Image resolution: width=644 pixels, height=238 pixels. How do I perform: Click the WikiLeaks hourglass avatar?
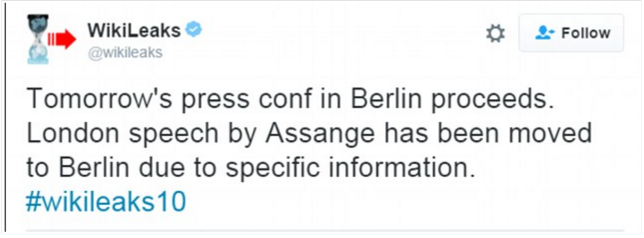[x=38, y=39]
